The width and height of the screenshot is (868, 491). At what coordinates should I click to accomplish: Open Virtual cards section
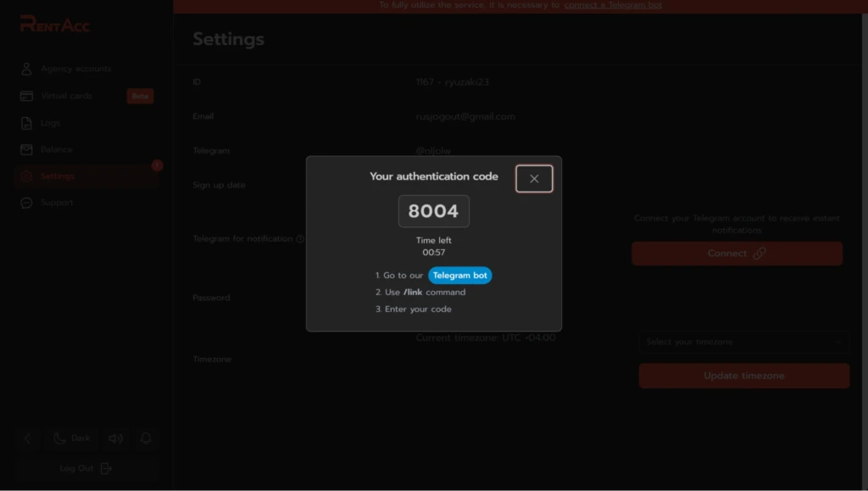pos(66,96)
